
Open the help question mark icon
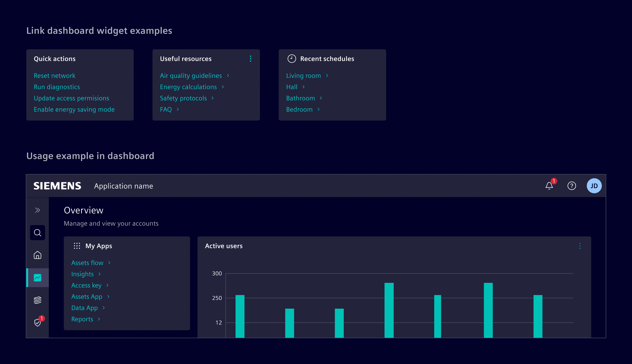pos(571,186)
